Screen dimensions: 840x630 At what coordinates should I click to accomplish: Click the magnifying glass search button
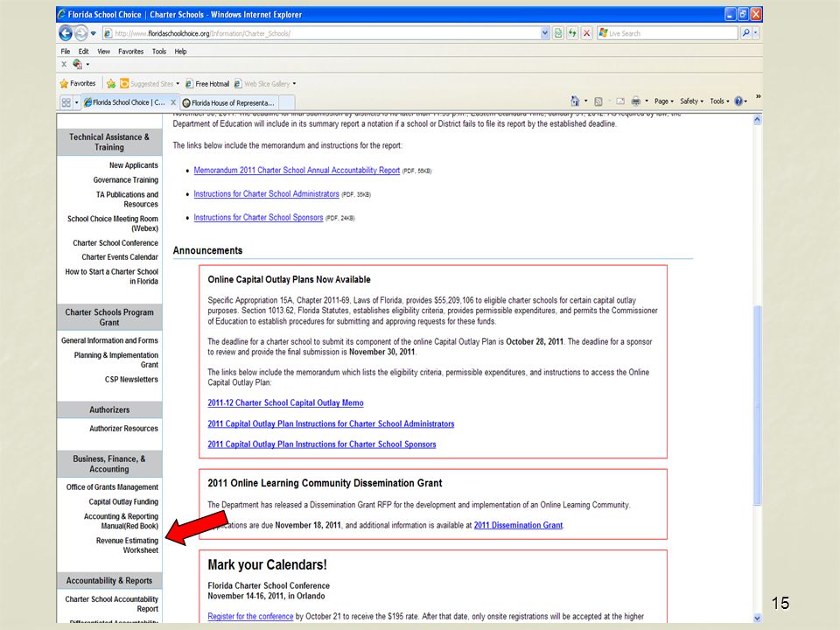(x=745, y=33)
